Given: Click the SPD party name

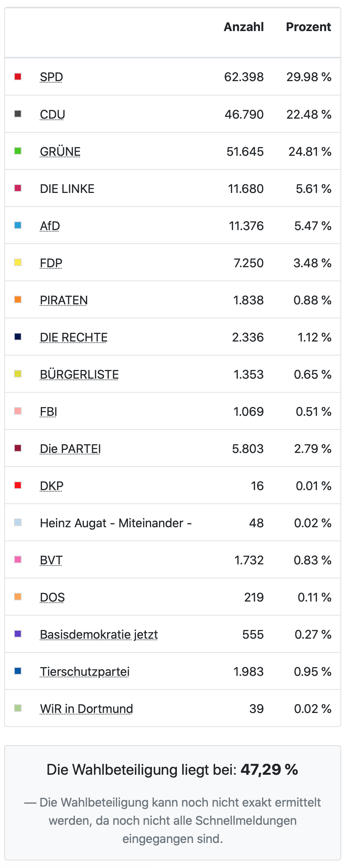Looking at the screenshot, I should pyautogui.click(x=52, y=77).
